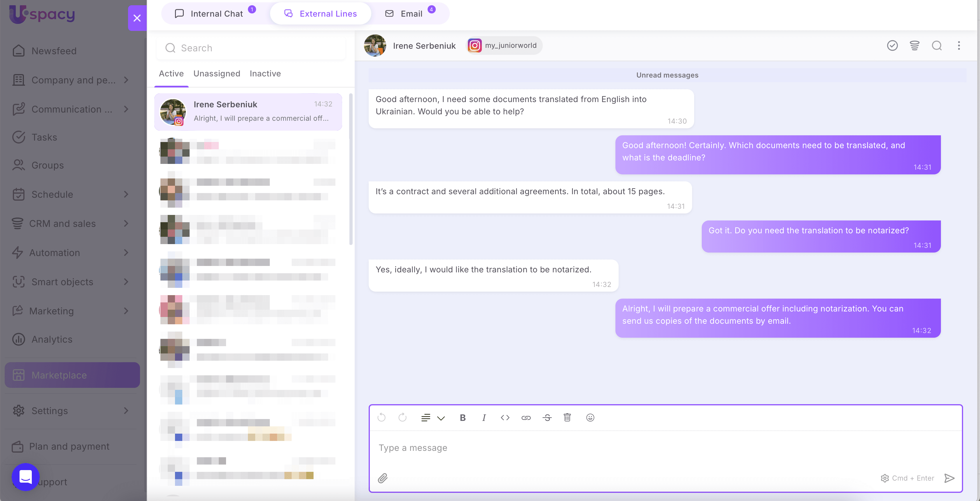980x501 pixels.
Task: Insert a code snippet in the editor
Action: [505, 417]
